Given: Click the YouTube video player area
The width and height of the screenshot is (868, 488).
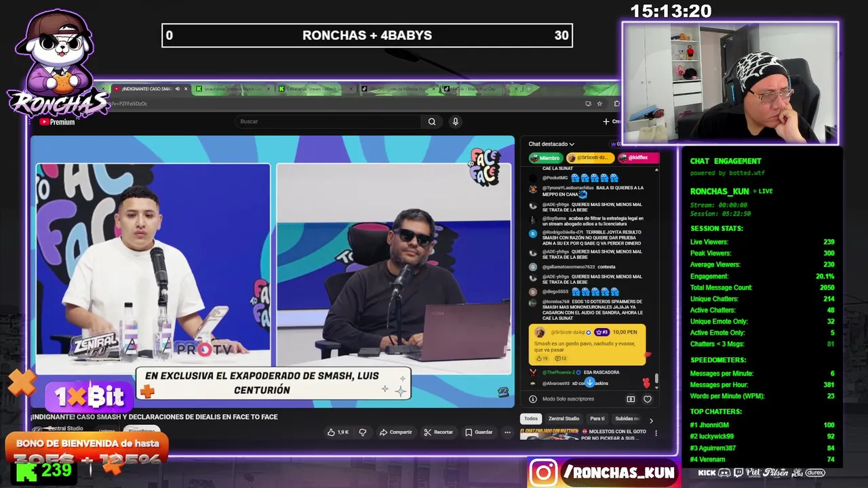Looking at the screenshot, I should click(273, 271).
